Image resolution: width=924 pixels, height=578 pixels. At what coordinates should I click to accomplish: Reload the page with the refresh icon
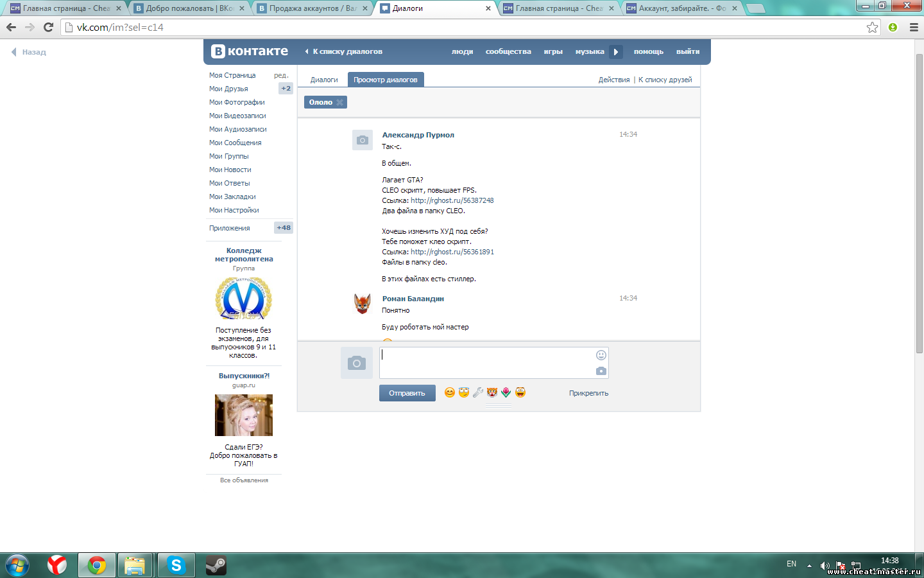tap(48, 27)
